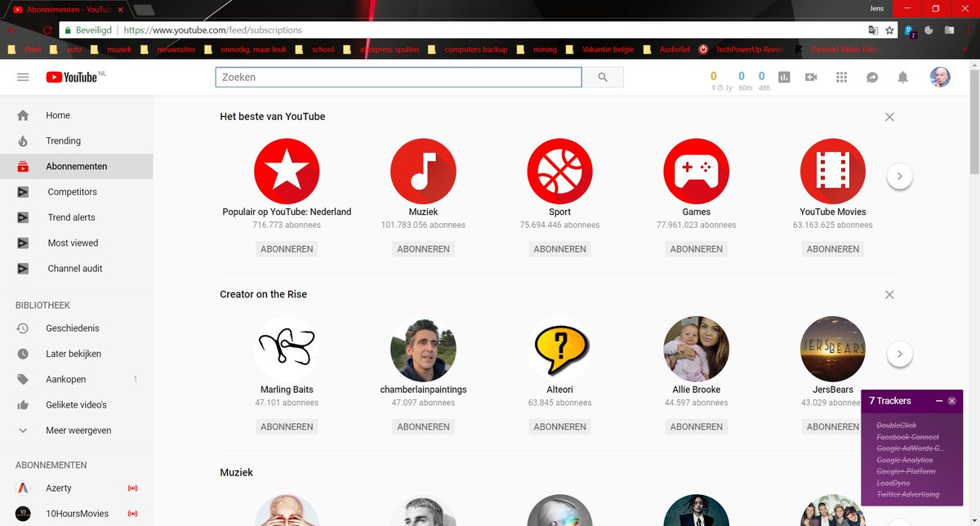This screenshot has width=980, height=526.
Task: Open the account avatar menu
Action: [940, 77]
